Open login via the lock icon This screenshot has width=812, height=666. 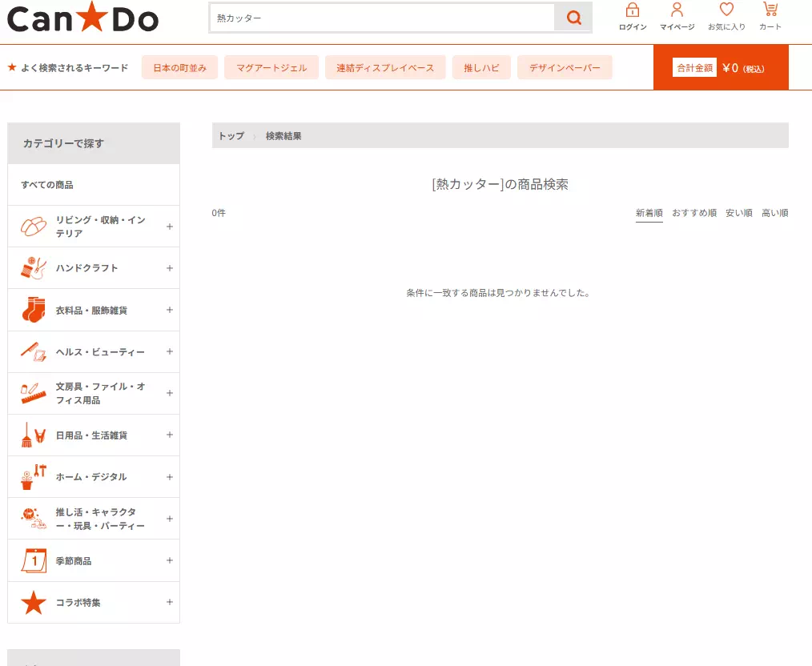pos(632,10)
